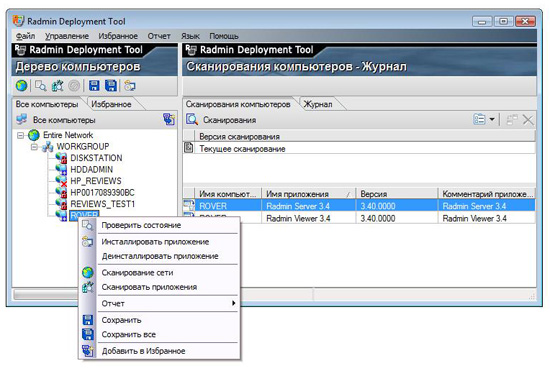
Task: Click the Radmin Viewer 3.4 comment cell
Action: [487, 218]
